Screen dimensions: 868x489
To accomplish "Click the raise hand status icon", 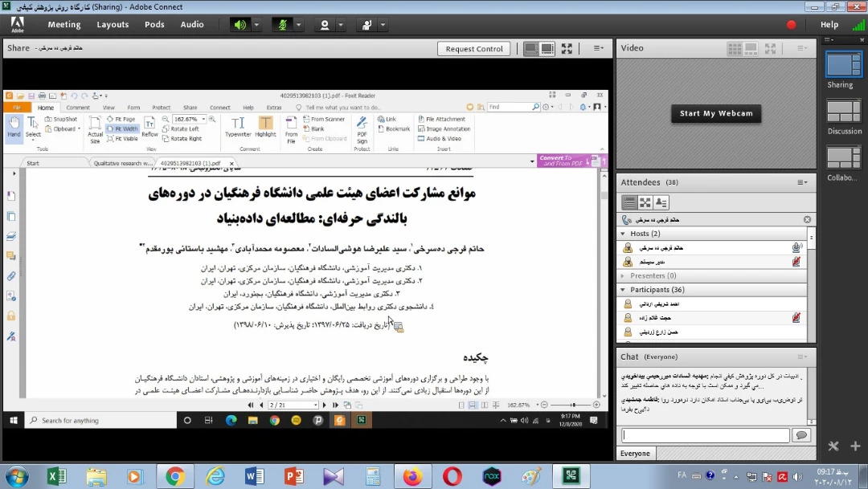I will [366, 25].
